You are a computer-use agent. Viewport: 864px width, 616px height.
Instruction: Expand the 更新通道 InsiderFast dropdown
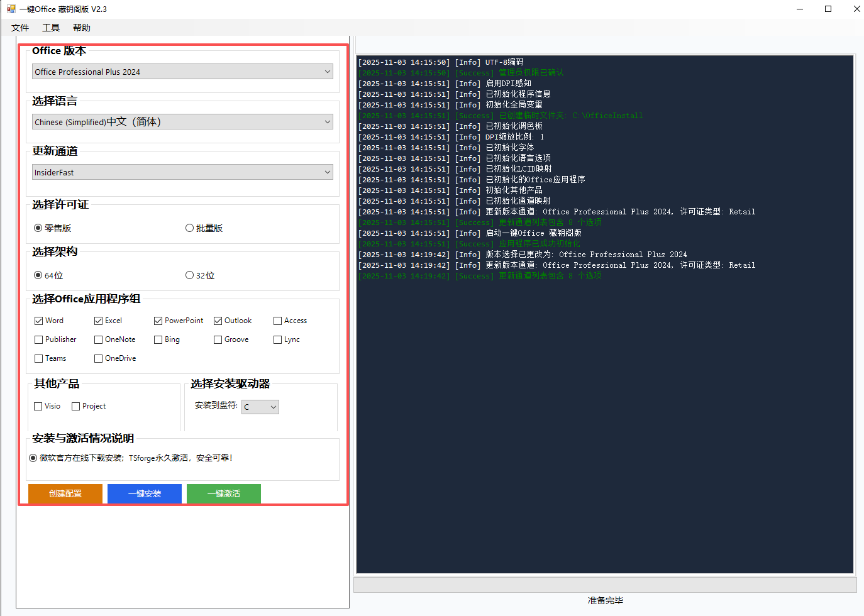click(182, 172)
